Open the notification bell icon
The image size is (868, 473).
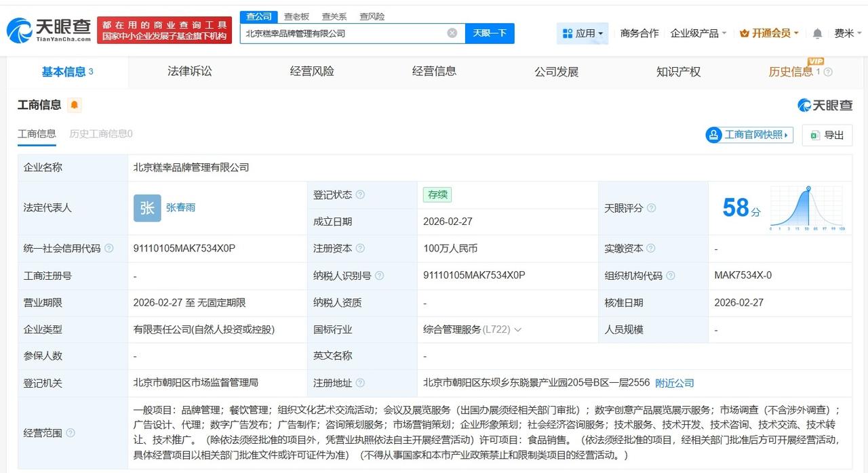point(817,33)
